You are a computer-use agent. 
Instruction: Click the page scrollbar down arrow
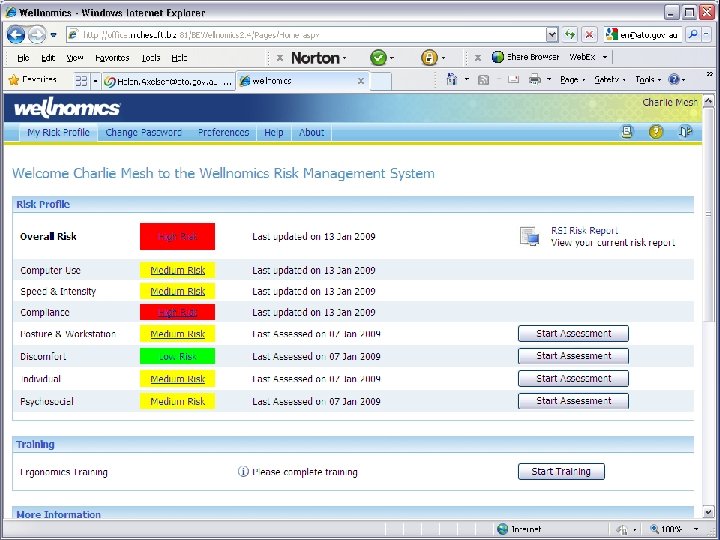click(708, 512)
